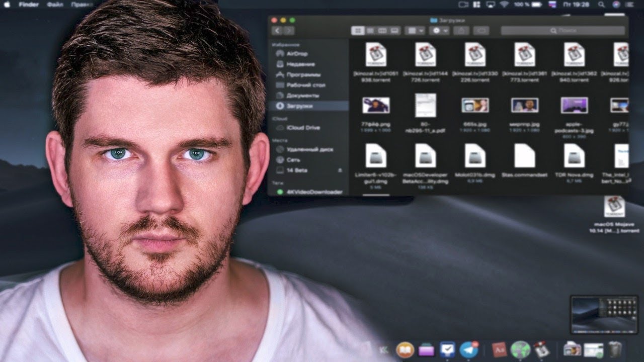The height and width of the screenshot is (362, 644).
Task: Open the Finder menu in menu bar
Action: pos(29,4)
